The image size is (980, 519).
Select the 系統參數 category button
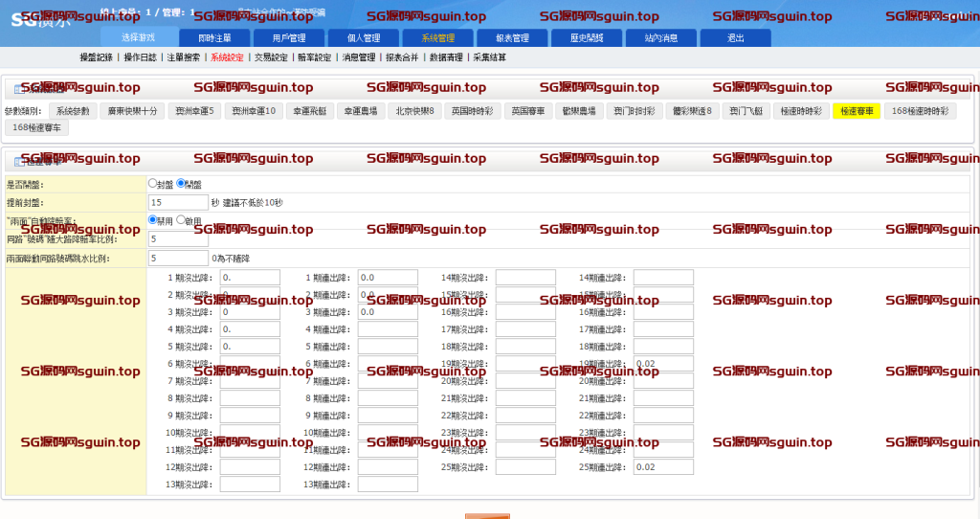point(73,111)
